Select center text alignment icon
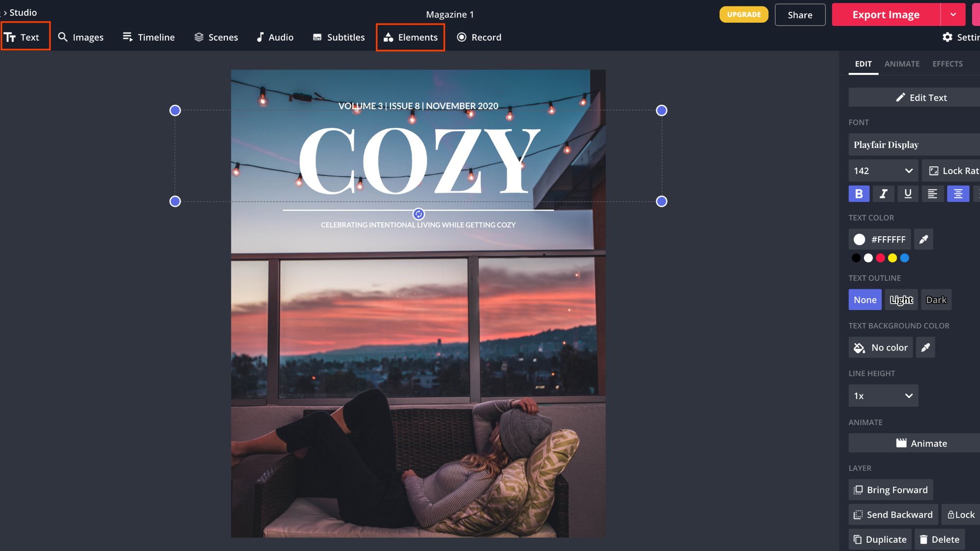 pyautogui.click(x=958, y=194)
